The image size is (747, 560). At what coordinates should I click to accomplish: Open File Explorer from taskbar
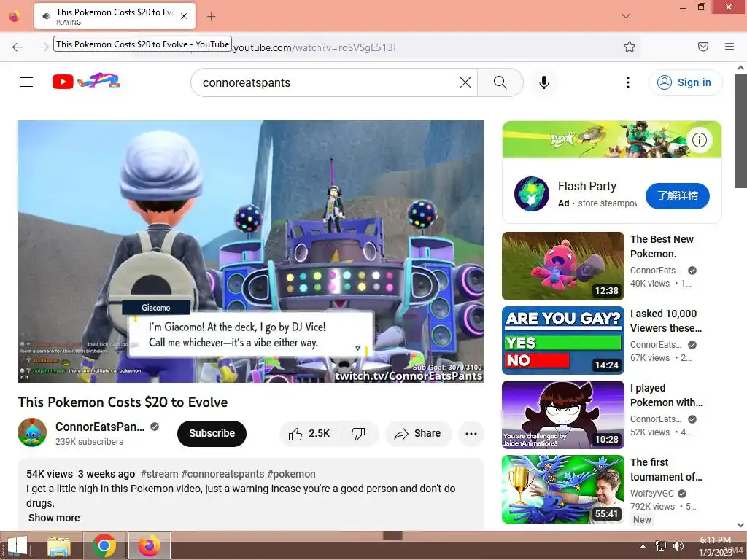click(x=59, y=545)
